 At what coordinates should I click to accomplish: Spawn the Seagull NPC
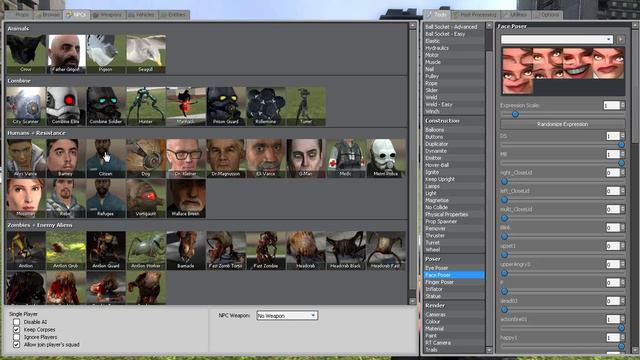tap(146, 53)
